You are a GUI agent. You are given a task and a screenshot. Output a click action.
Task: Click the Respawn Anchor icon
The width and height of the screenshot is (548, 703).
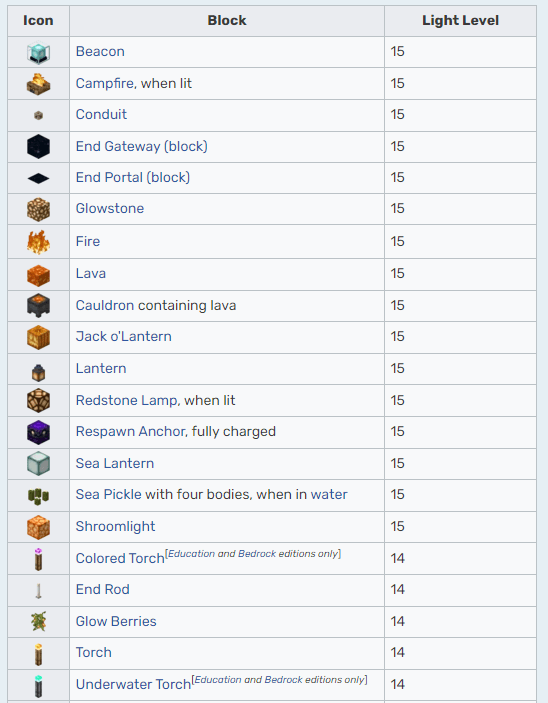click(38, 432)
